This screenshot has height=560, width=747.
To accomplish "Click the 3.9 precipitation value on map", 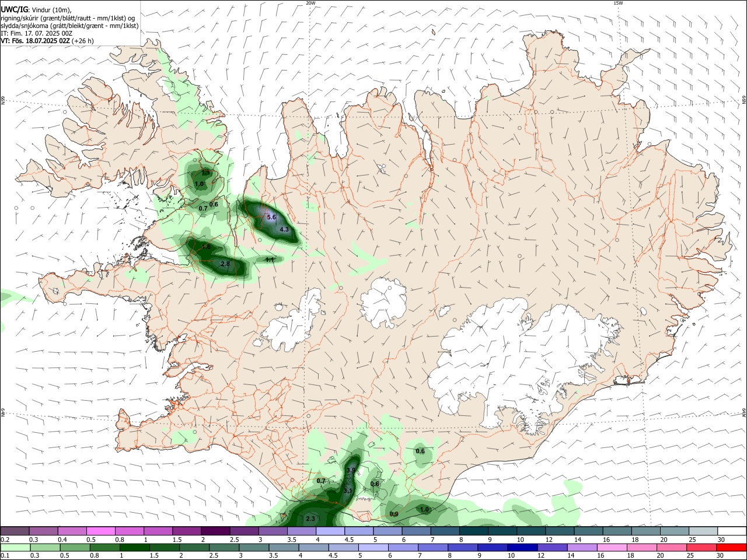I will [351, 470].
